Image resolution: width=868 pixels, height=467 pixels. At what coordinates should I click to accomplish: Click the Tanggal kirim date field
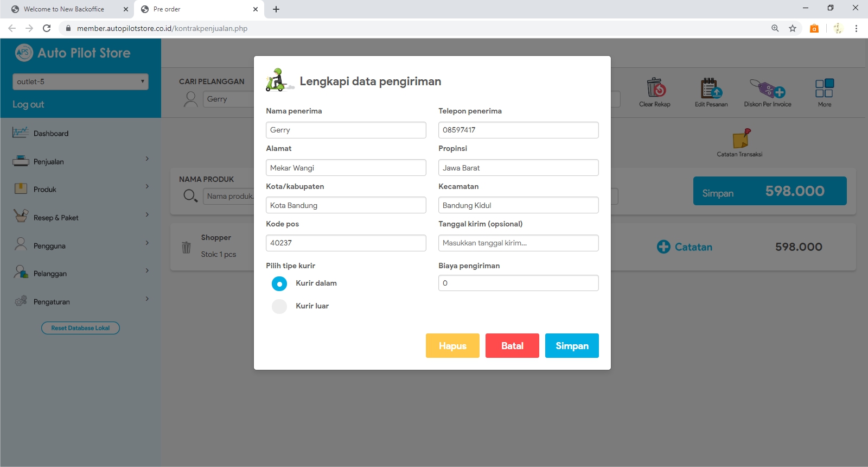[x=518, y=243]
